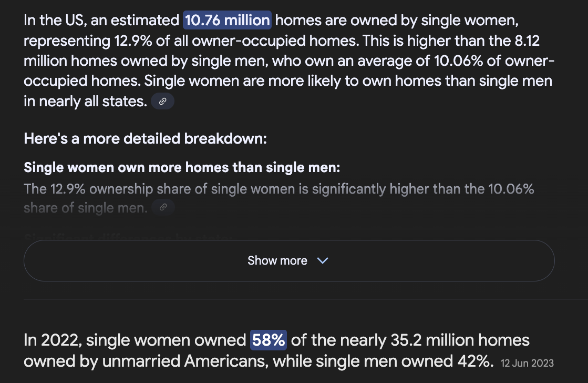The width and height of the screenshot is (588, 383).
Task: Open the source link icon after "nearly all states."
Action: [162, 102]
